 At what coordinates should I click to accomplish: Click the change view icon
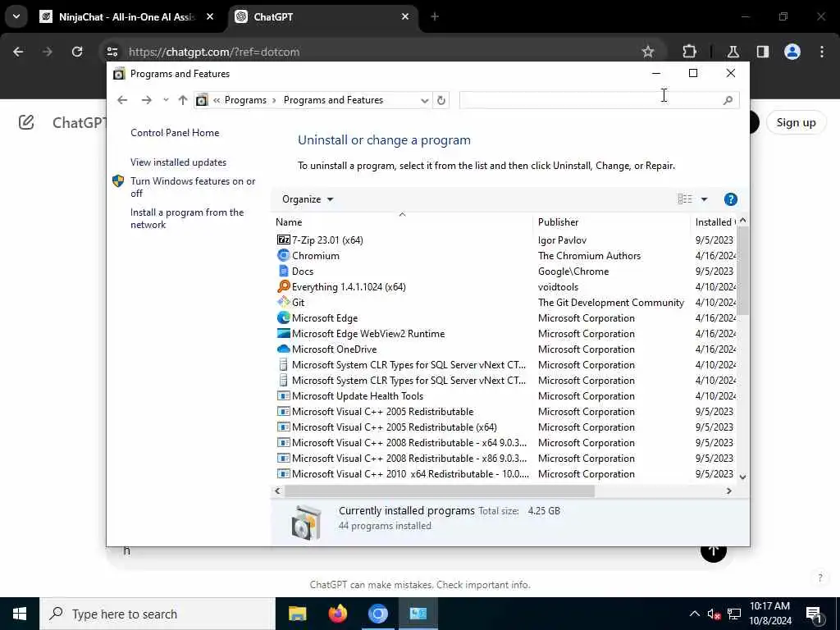[685, 199]
